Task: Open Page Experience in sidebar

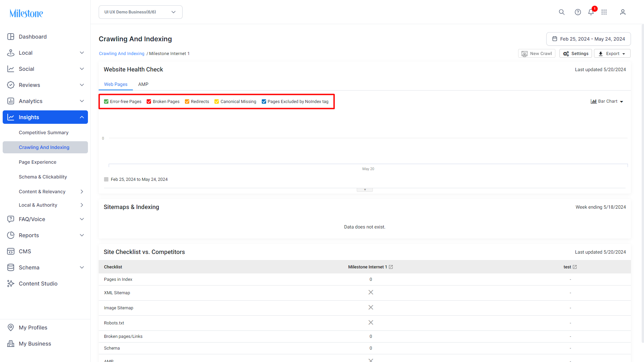Action: click(x=38, y=162)
